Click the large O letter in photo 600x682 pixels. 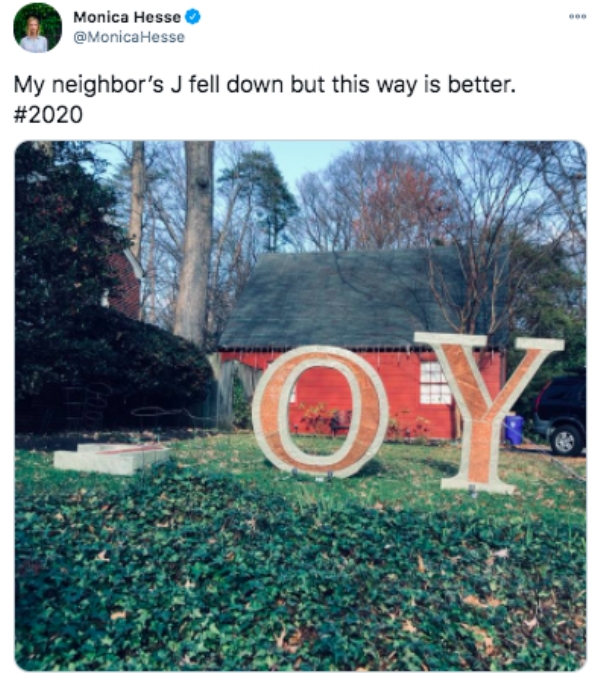(x=320, y=410)
